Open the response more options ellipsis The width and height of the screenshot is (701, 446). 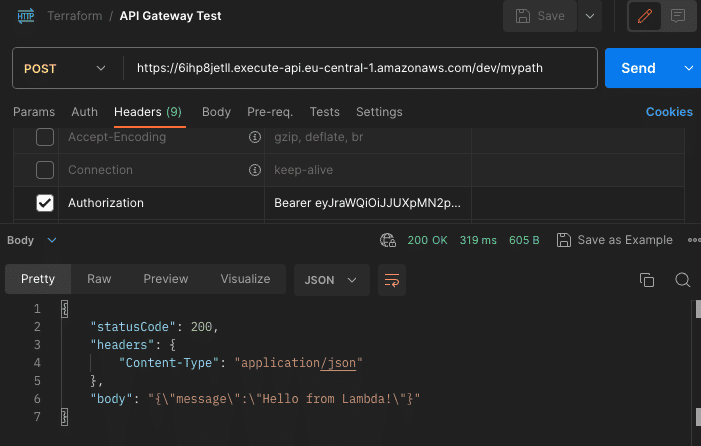coord(694,240)
